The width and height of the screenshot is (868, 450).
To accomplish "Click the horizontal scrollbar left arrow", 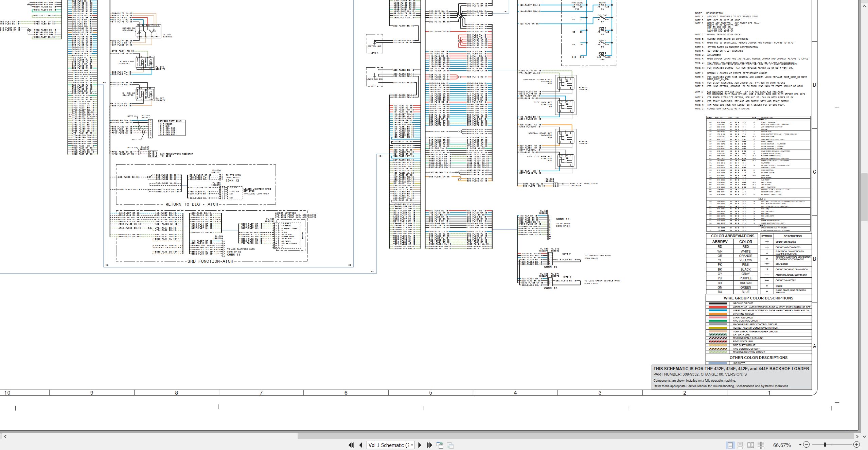I will [5, 436].
